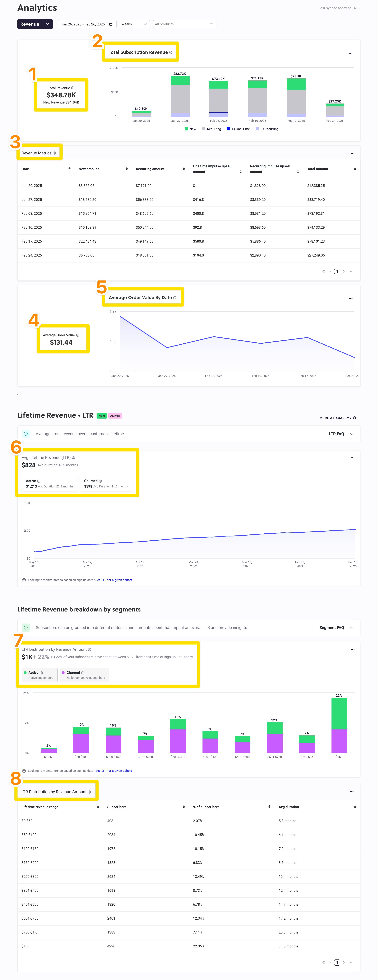The height and width of the screenshot is (980, 378).
Task: Toggle Churned subscribers in distribution chart
Action: [x=85, y=675]
